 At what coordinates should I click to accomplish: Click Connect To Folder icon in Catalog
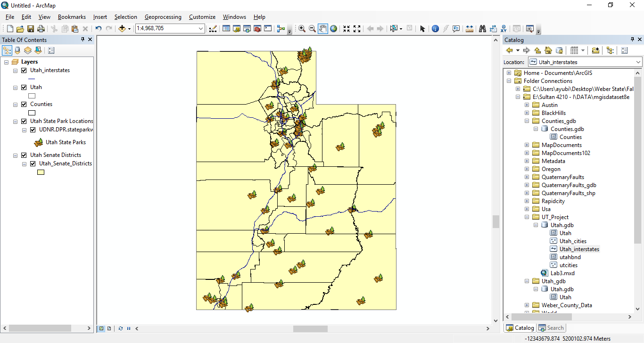coord(595,50)
